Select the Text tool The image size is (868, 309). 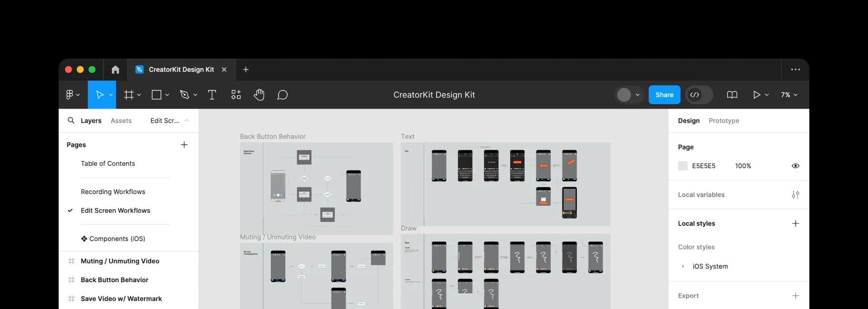point(212,95)
